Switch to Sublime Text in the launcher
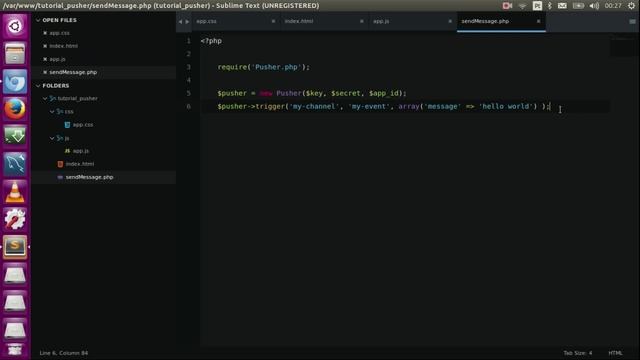 click(x=15, y=247)
